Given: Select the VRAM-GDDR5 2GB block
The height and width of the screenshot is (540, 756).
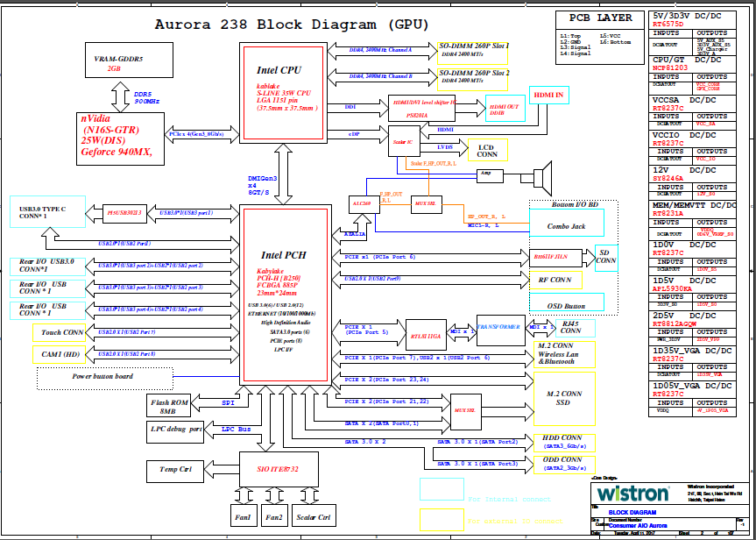Looking at the screenshot, I should tap(118, 62).
